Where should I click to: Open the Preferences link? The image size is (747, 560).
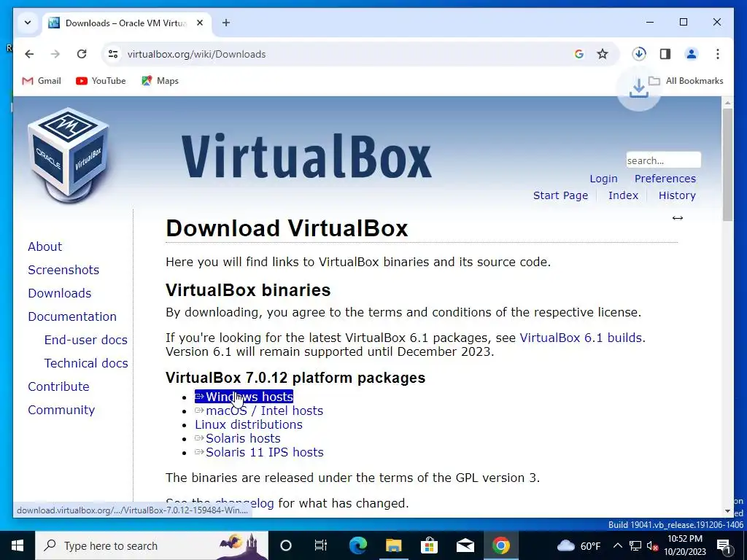(x=665, y=179)
